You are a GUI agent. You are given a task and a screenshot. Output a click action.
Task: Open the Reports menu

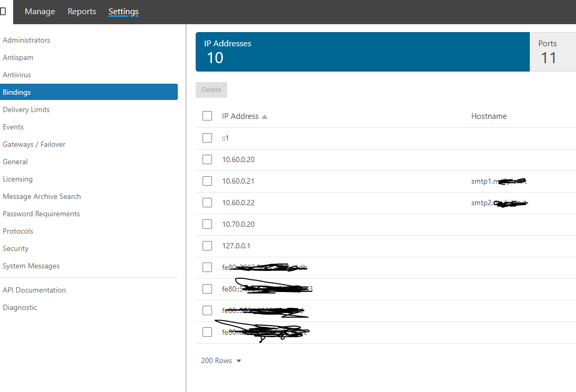coord(82,12)
